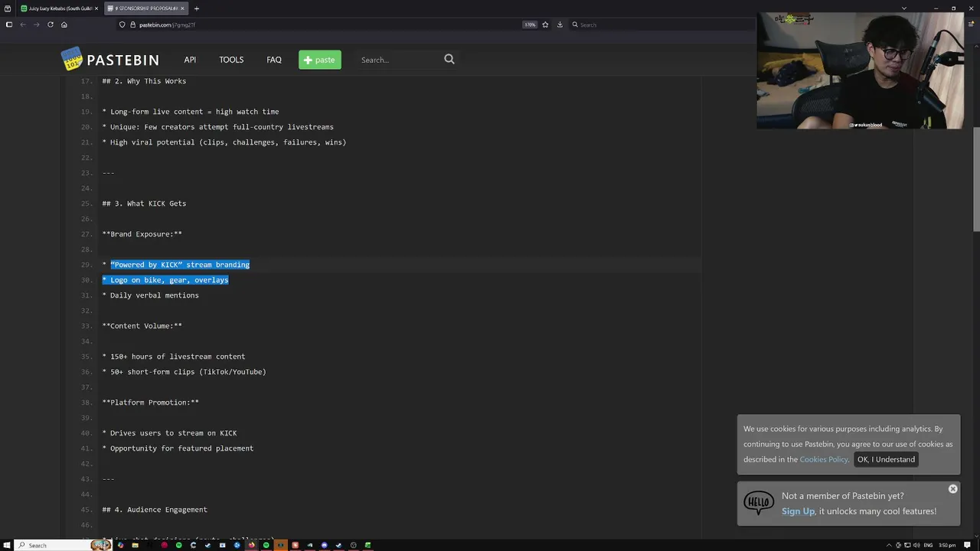The image size is (980, 551).
Task: Open the Windows Start menu
Action: point(7,545)
